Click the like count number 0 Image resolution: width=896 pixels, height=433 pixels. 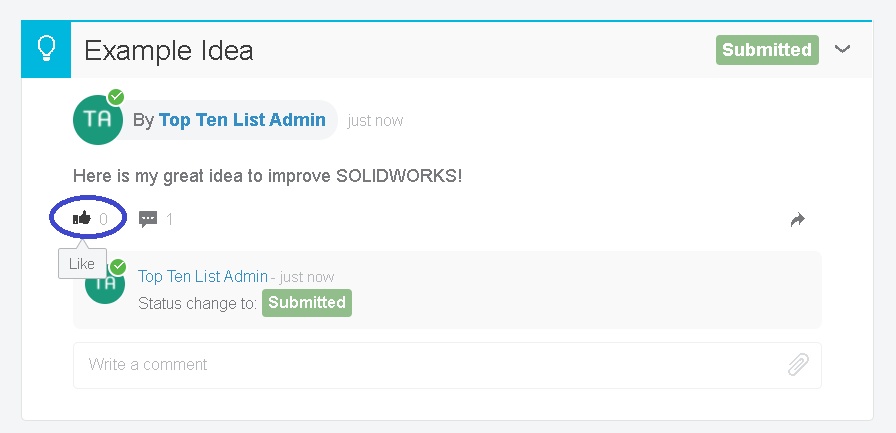[103, 219]
